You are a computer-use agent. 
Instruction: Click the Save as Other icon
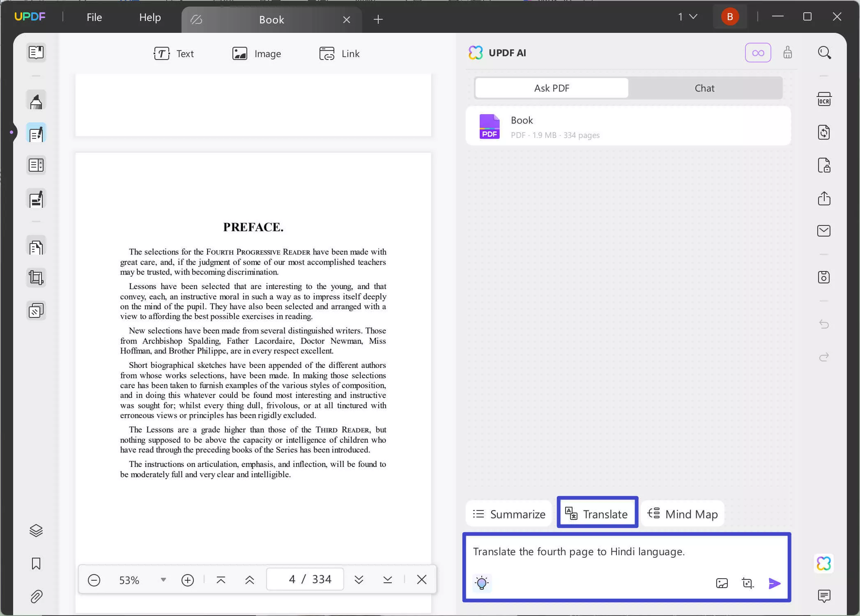coord(824,277)
